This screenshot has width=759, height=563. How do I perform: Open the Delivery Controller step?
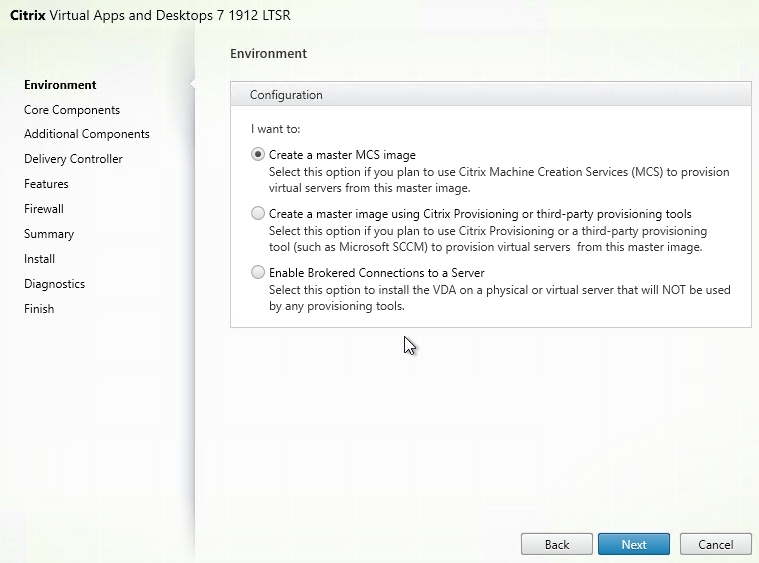[73, 159]
